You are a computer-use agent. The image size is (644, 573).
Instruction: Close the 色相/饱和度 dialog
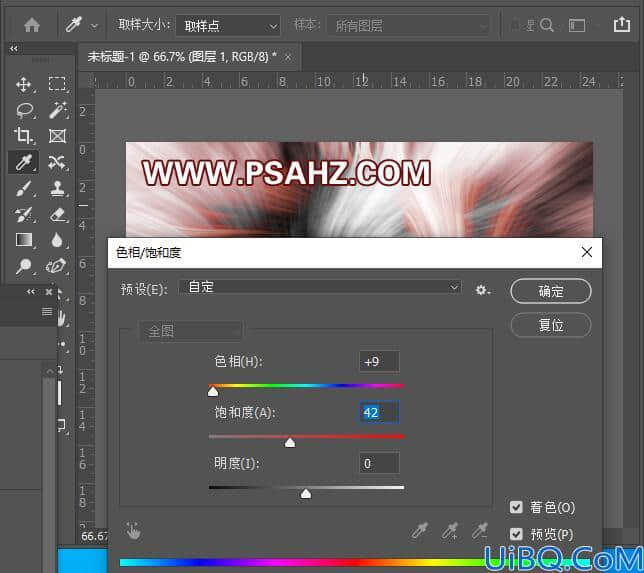pos(586,252)
